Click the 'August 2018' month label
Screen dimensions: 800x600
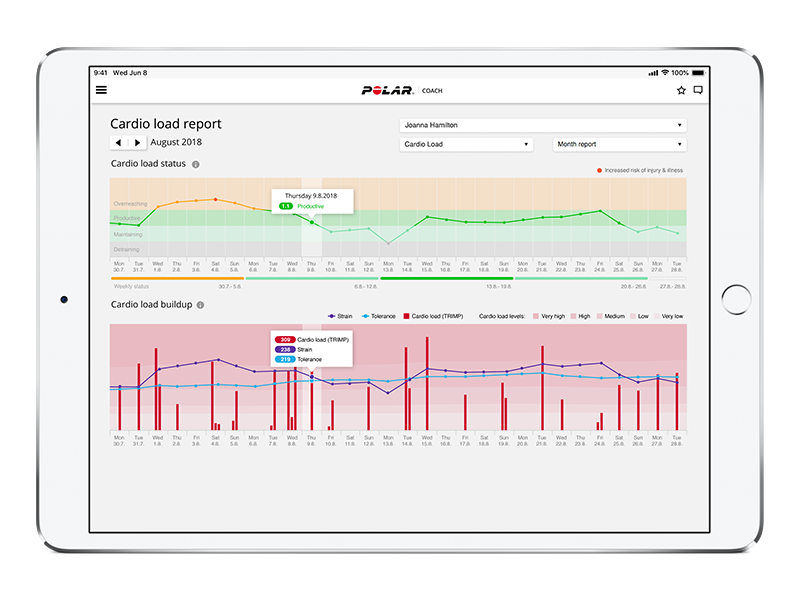176,142
